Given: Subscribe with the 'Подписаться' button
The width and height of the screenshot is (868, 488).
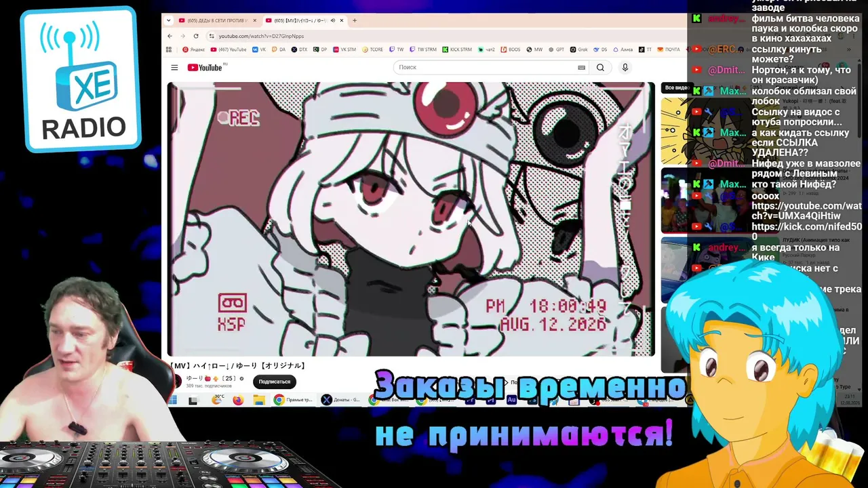Looking at the screenshot, I should (x=274, y=382).
